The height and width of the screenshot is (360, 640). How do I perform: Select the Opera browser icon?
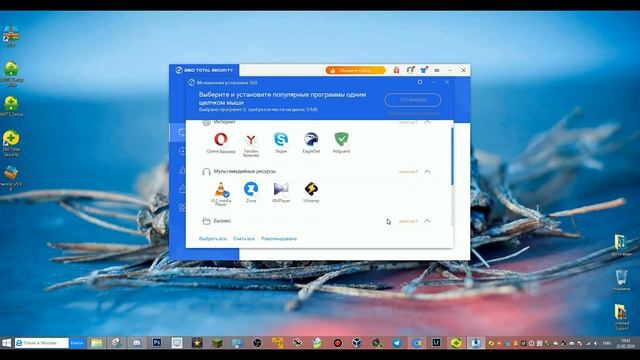221,139
